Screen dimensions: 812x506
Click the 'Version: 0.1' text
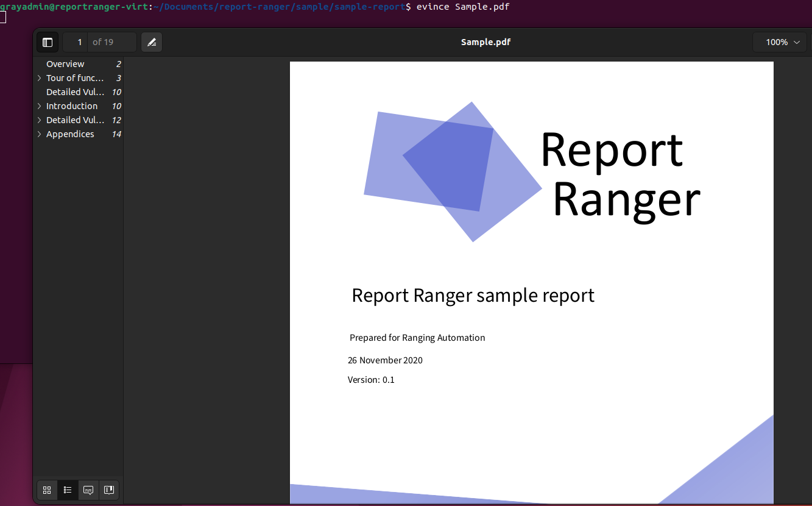[x=371, y=380]
